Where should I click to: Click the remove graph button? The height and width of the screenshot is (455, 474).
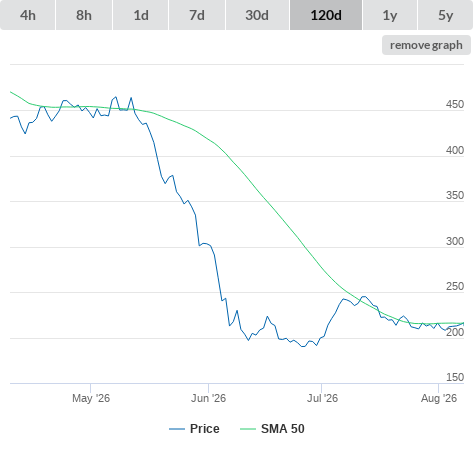click(426, 45)
